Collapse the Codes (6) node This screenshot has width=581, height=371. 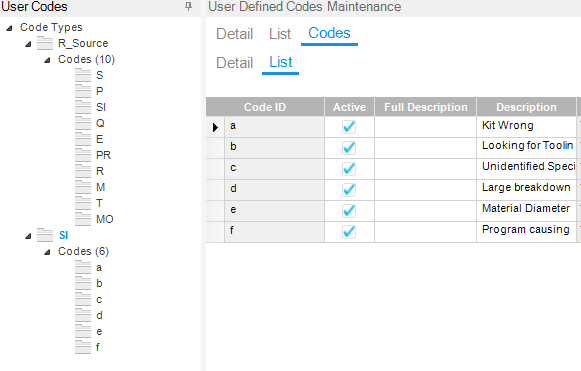pos(47,252)
